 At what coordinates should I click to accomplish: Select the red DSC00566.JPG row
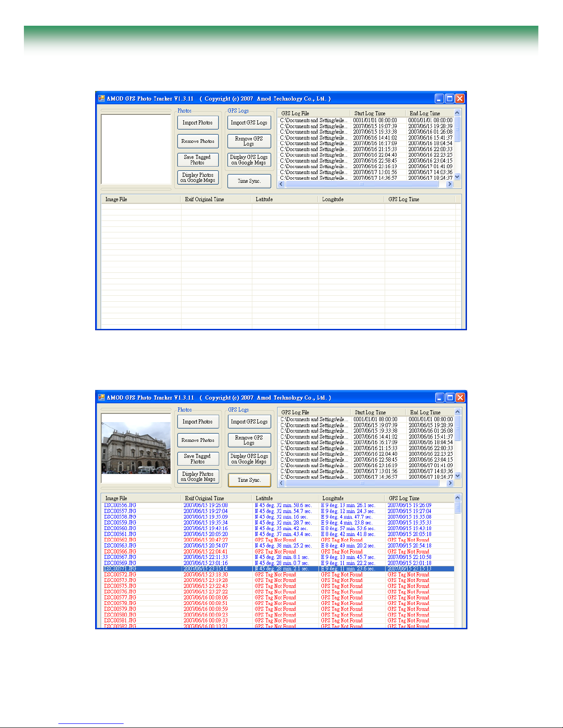[x=278, y=552]
